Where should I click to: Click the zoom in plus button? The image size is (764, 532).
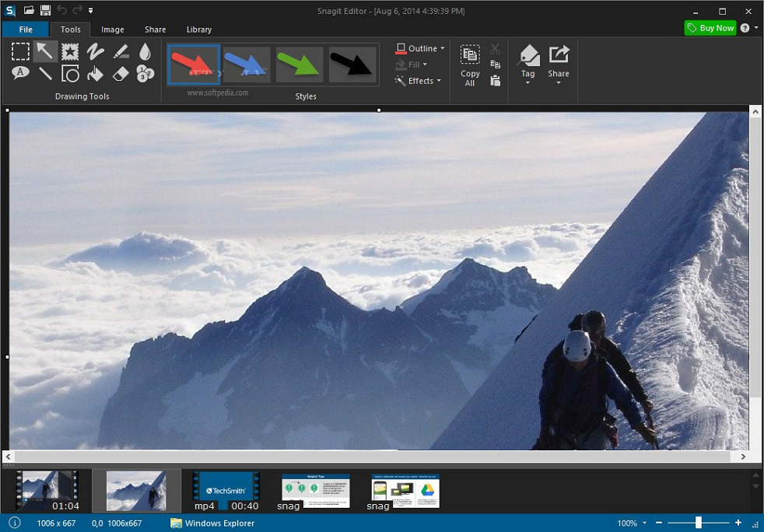pyautogui.click(x=738, y=523)
